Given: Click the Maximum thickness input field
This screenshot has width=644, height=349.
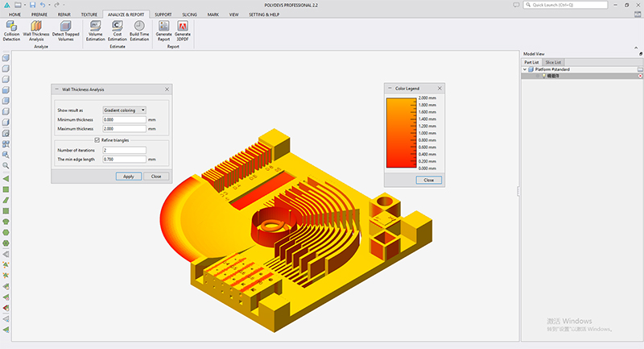Looking at the screenshot, I should [x=125, y=129].
